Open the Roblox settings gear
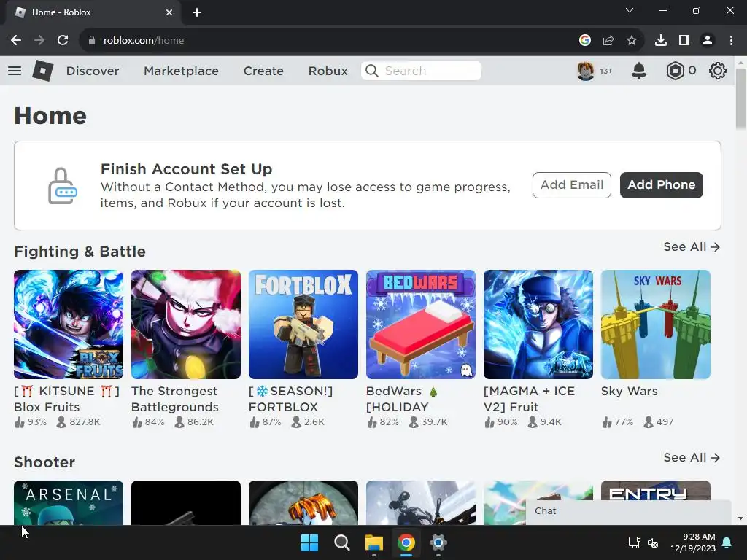The image size is (747, 560). click(718, 71)
